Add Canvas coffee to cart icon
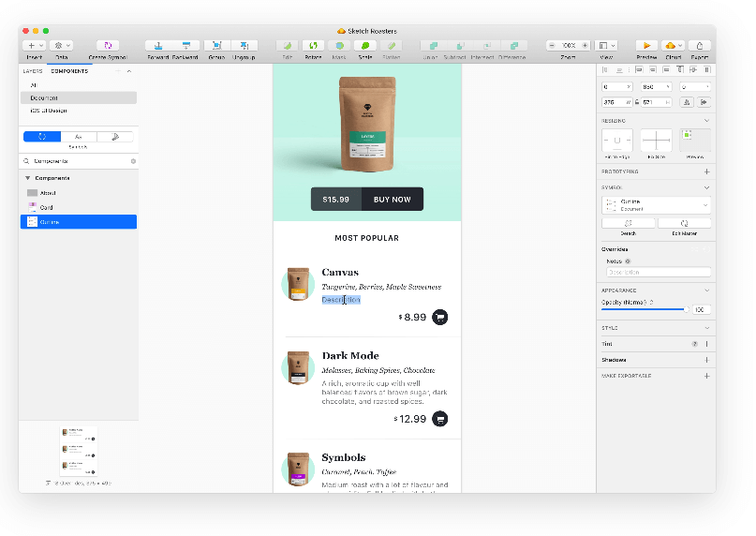The height and width of the screenshot is (536, 756). 439,317
